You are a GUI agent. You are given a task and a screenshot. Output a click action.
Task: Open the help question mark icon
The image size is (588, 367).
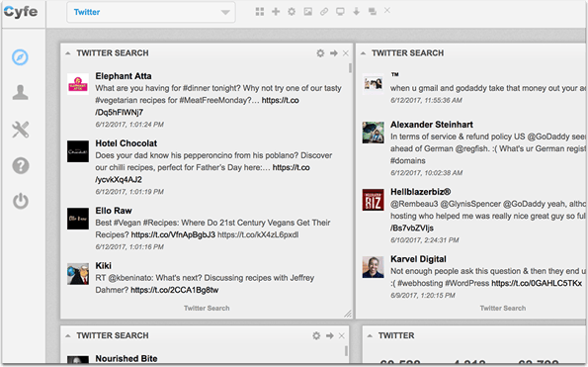(21, 165)
